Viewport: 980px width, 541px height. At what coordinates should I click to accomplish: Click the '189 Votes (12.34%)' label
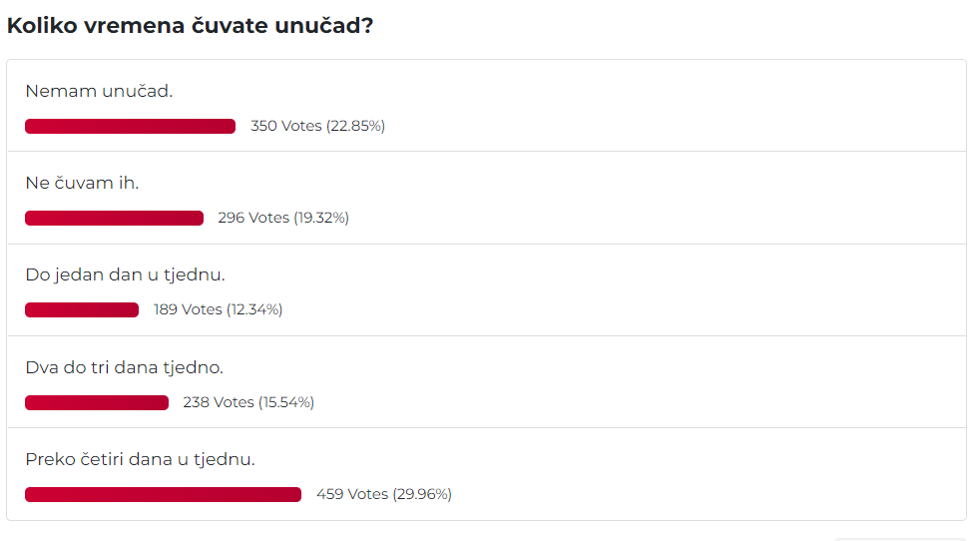[x=219, y=310]
